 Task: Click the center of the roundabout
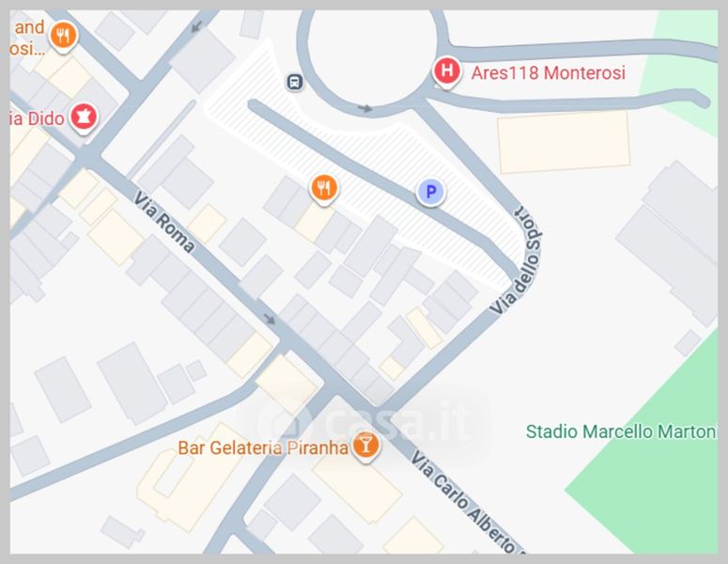372,55
